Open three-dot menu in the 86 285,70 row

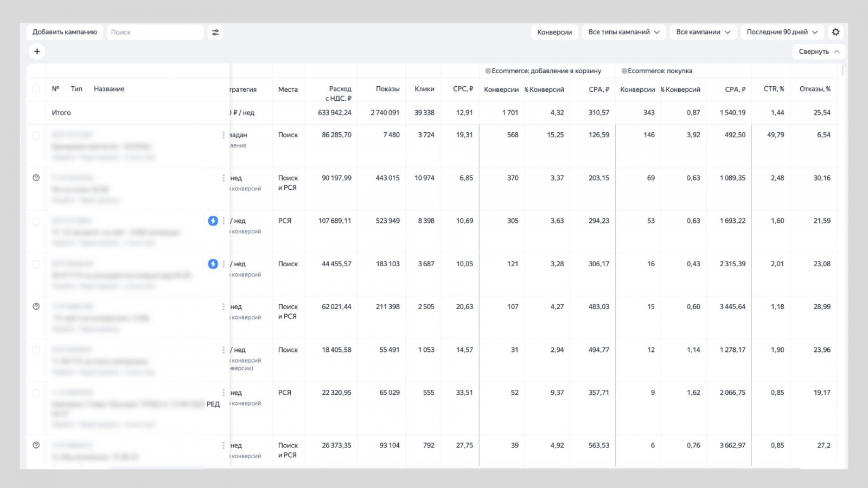pos(224,135)
